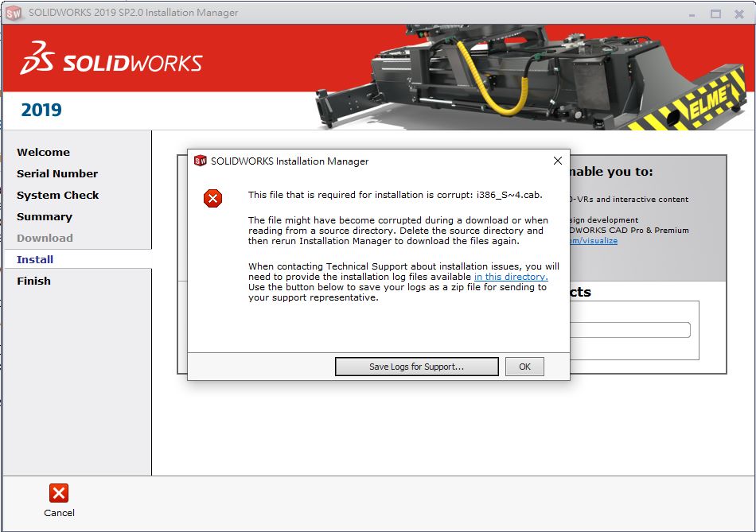756x532 pixels.
Task: Open the 'in this directory' log link
Action: [511, 277]
